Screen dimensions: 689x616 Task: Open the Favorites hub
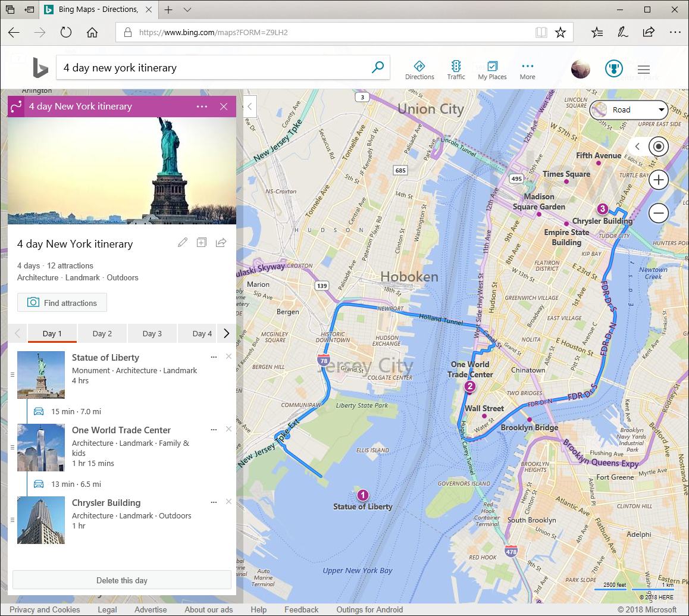pos(597,32)
